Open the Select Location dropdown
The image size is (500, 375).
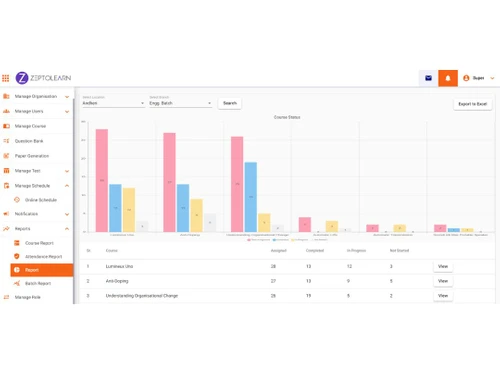(113, 103)
